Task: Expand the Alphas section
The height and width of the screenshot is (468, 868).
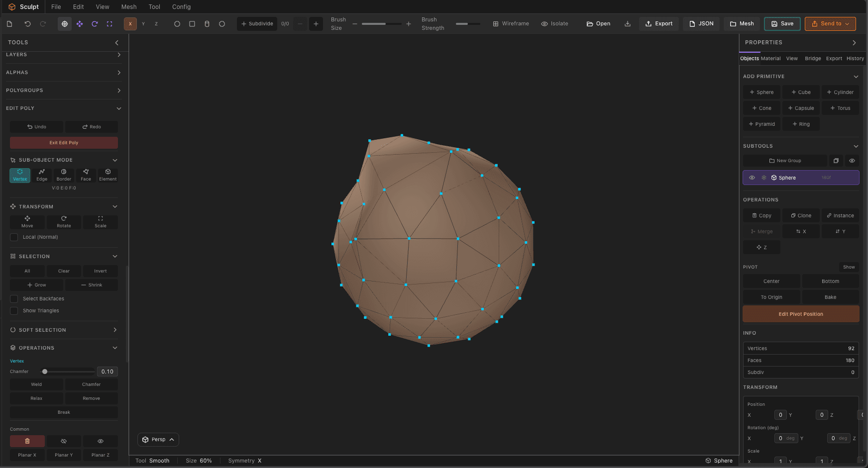Action: click(x=64, y=73)
